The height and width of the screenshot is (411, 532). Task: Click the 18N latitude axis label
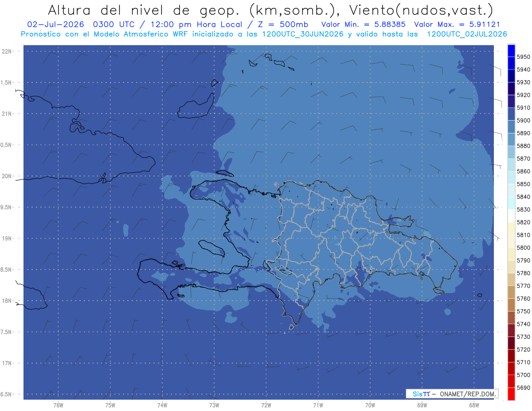pyautogui.click(x=8, y=301)
